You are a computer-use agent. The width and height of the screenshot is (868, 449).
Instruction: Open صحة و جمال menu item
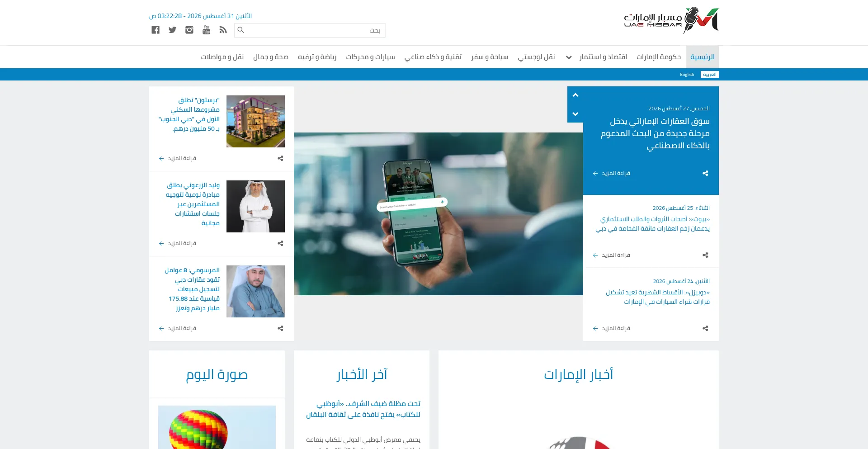(271, 57)
